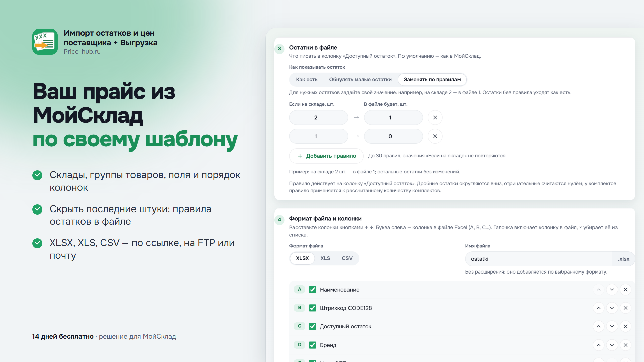Click '14 дней бесплатно' text
Image resolution: width=644 pixels, height=362 pixels.
[x=63, y=337]
